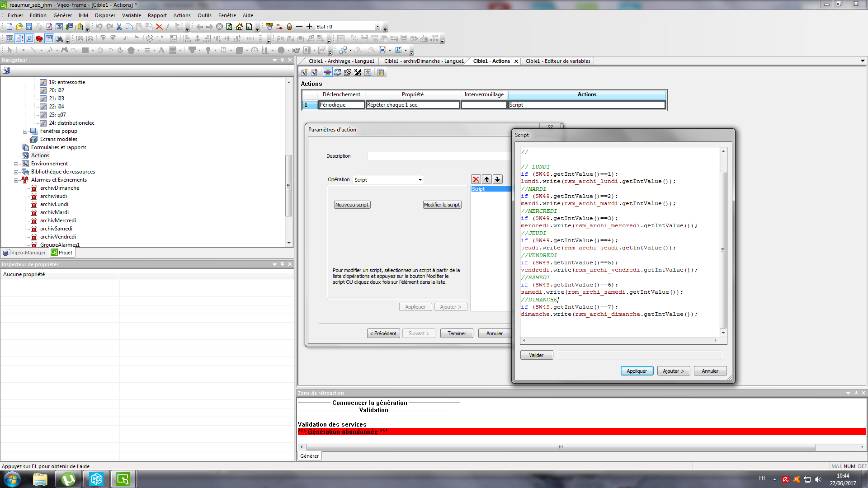Open the Etat : 0 combo box
Viewport: 868px width, 488px height.
[377, 27]
